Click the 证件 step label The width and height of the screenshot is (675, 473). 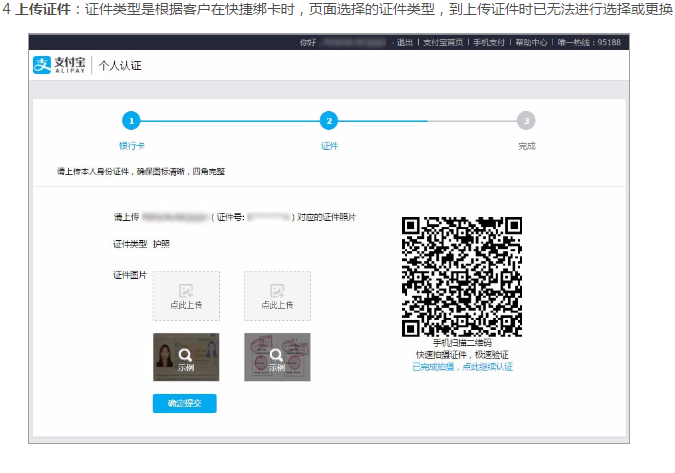(329, 146)
